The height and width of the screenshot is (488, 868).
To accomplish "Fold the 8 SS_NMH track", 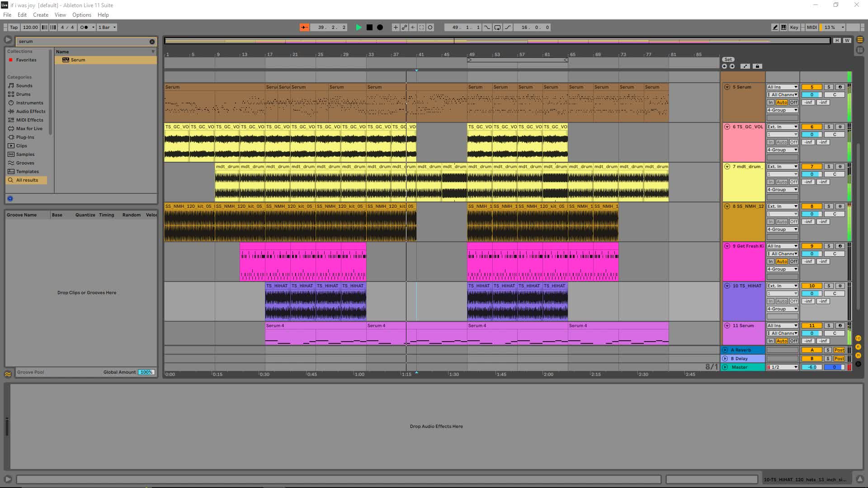I will [x=727, y=206].
